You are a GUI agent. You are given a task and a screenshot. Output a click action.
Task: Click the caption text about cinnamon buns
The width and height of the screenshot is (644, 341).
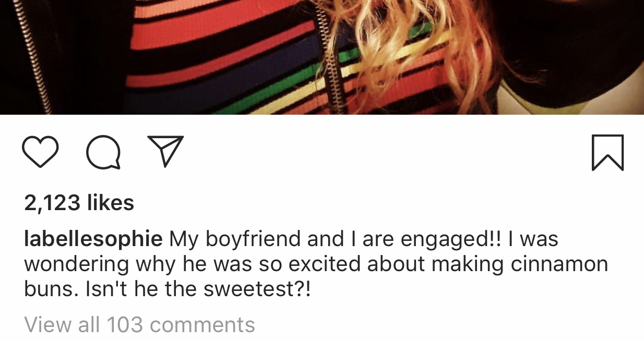pyautogui.click(x=316, y=263)
